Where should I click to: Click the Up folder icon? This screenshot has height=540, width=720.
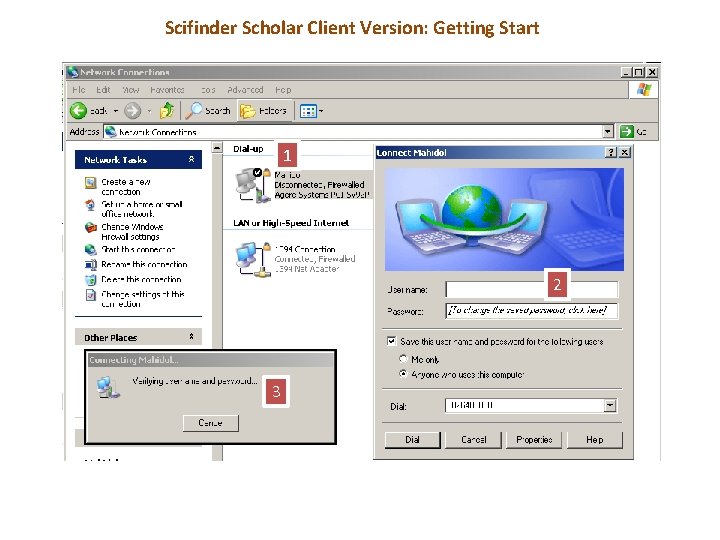click(x=167, y=111)
